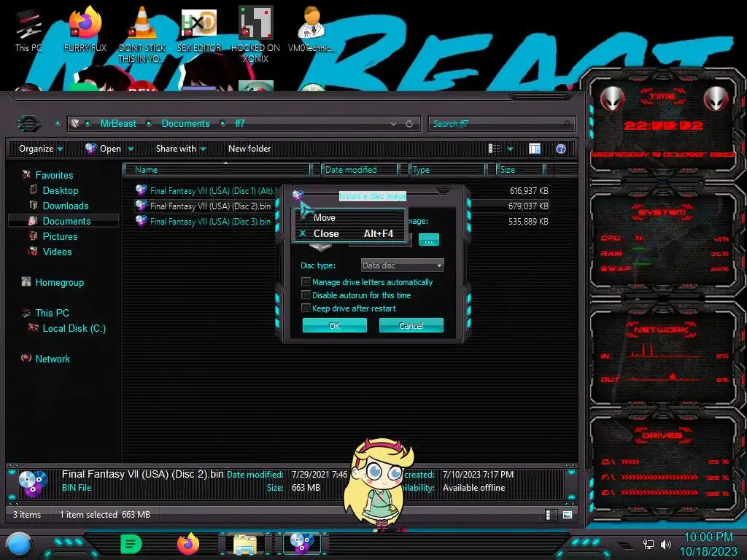
Task: Select Downloads in Favorites
Action: [65, 206]
